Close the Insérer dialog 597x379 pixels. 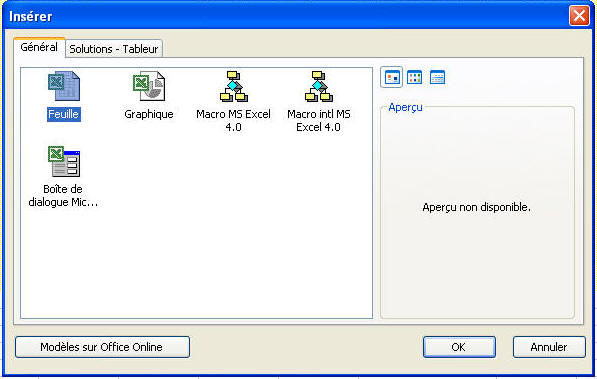coord(579,16)
